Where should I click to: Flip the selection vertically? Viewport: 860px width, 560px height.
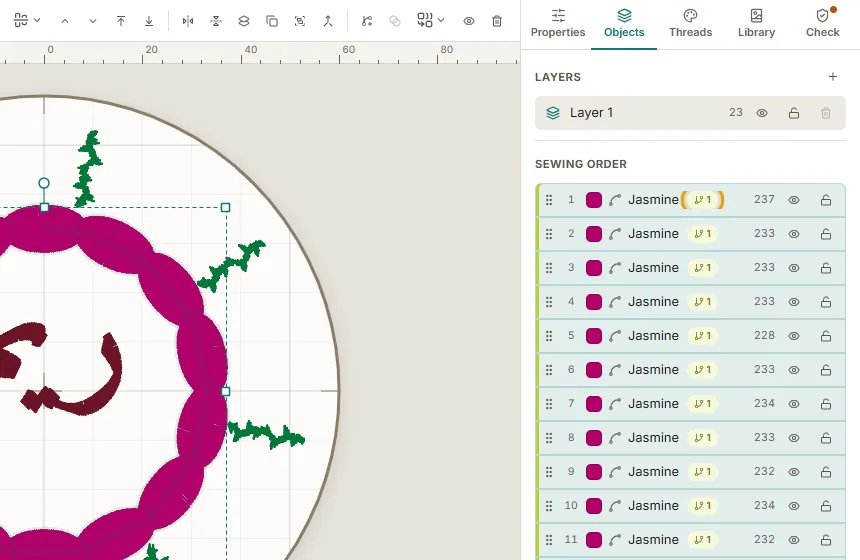click(216, 21)
